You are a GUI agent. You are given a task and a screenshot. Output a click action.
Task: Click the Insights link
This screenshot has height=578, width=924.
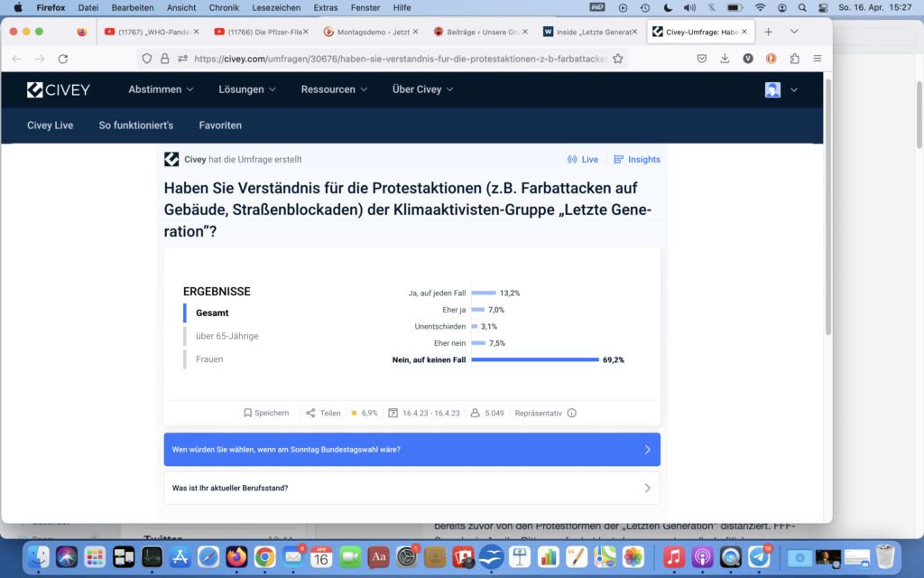[637, 160]
